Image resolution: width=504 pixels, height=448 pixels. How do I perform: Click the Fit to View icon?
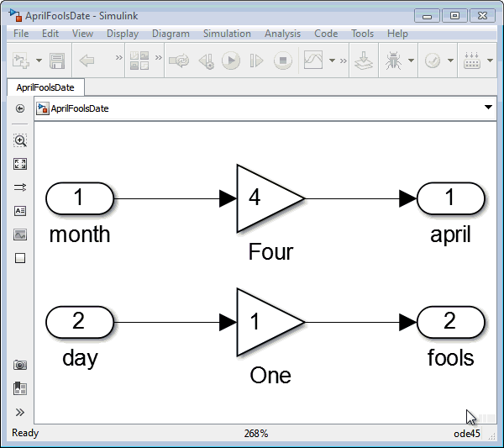point(20,164)
